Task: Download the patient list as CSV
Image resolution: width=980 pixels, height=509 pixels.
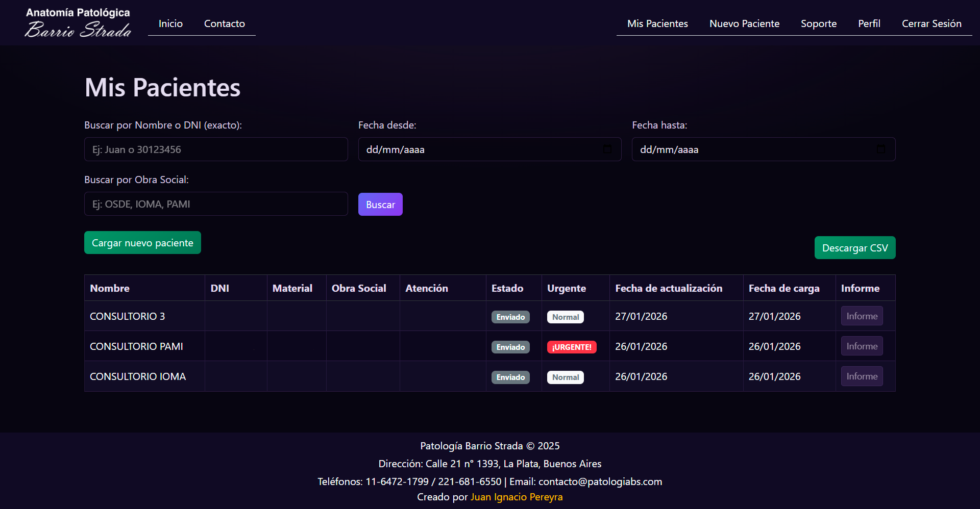Action: point(854,248)
